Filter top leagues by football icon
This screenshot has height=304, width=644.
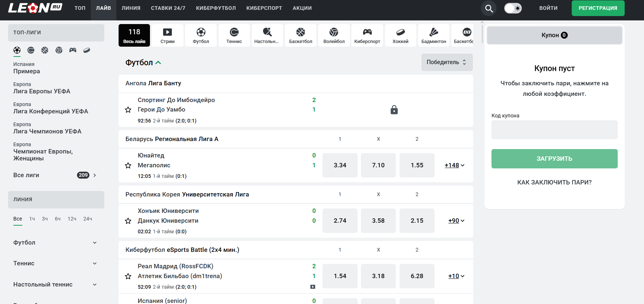17,50
